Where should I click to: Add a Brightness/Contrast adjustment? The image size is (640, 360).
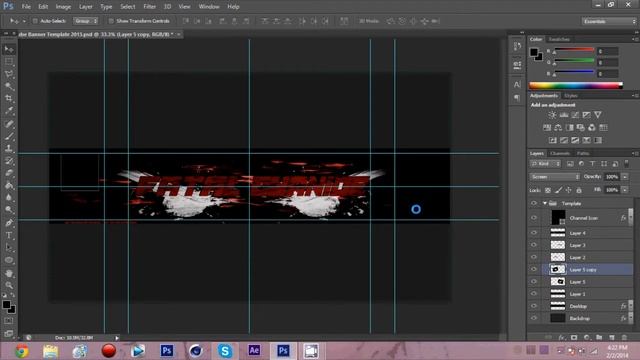tap(552, 115)
